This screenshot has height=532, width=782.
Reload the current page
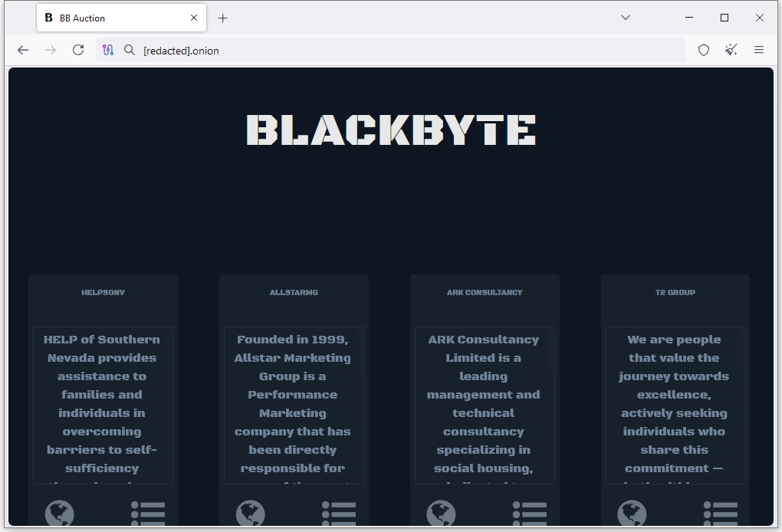78,50
